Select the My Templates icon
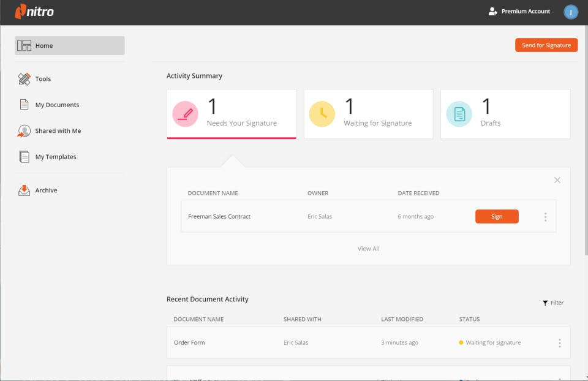588x381 pixels. pos(23,157)
